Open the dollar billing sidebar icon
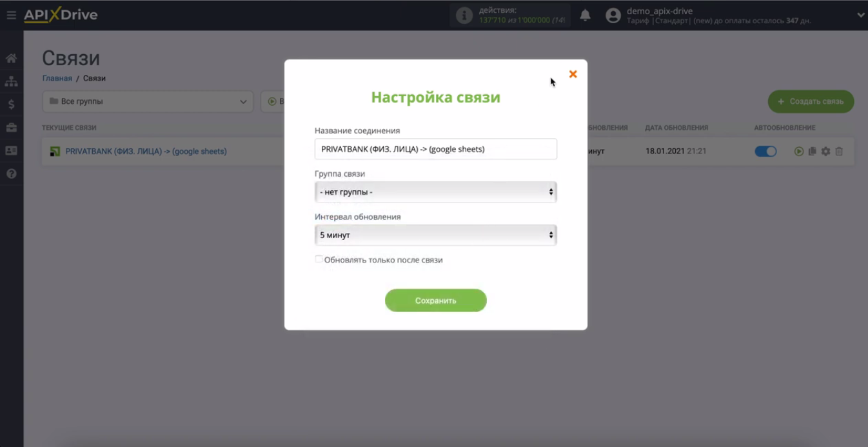The height and width of the screenshot is (447, 868). click(11, 104)
